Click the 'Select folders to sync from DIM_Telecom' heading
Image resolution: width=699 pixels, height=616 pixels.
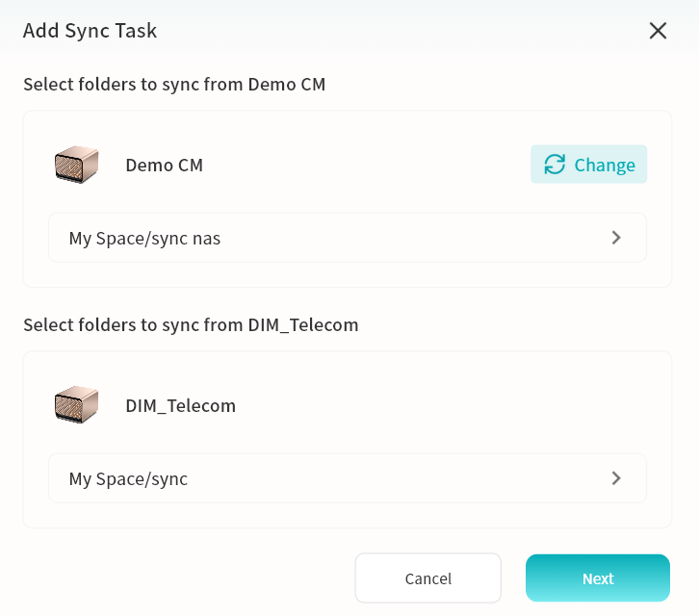point(191,325)
